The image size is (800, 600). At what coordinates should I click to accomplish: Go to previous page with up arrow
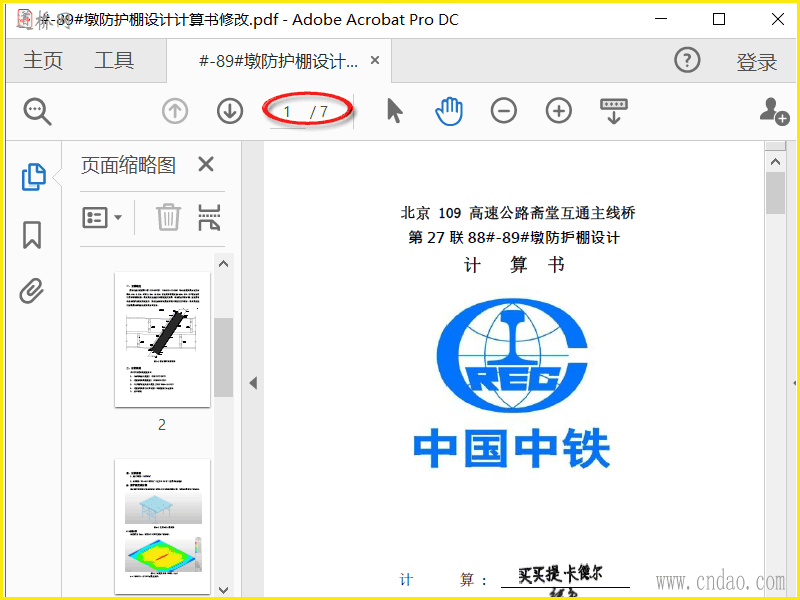pyautogui.click(x=174, y=111)
